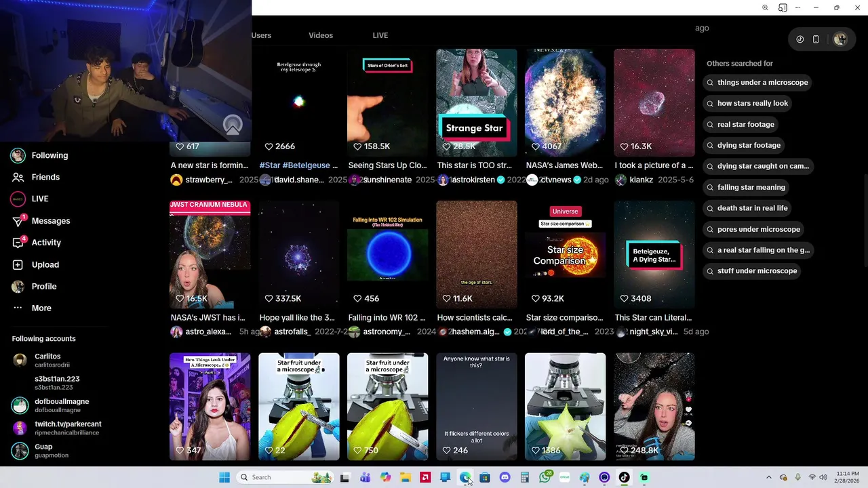Show hidden system tray icons
This screenshot has width=868, height=488.
click(768, 477)
